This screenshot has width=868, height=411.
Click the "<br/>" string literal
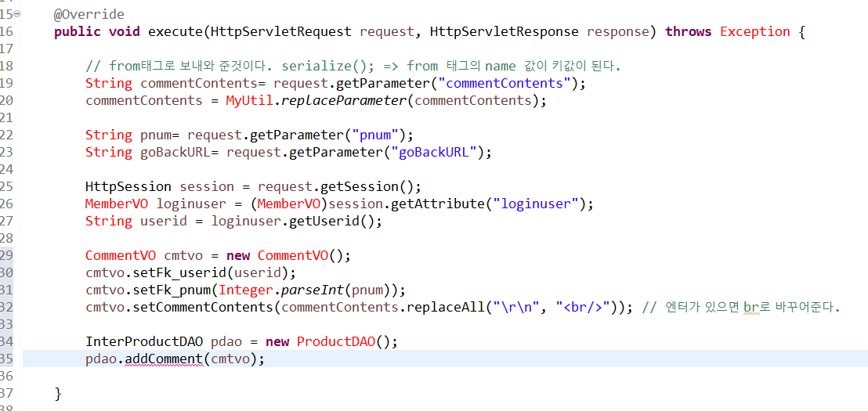(x=584, y=308)
